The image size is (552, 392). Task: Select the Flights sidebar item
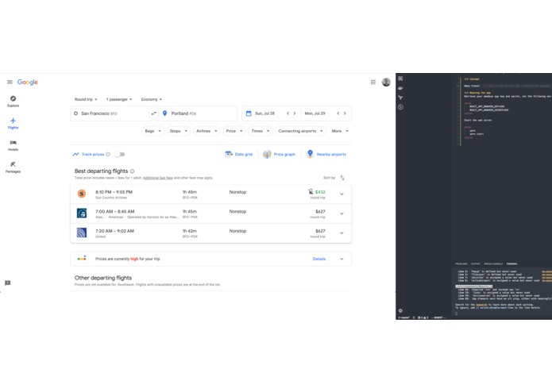click(13, 124)
